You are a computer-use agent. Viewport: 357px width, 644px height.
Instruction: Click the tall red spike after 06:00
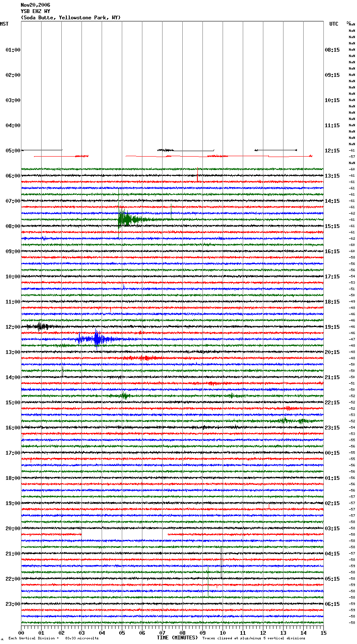click(x=197, y=175)
